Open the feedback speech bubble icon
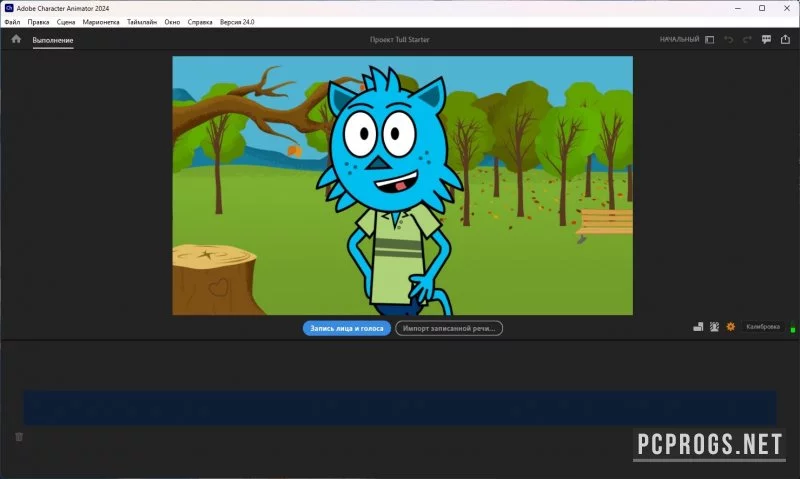Image resolution: width=800 pixels, height=479 pixels. 766,39
